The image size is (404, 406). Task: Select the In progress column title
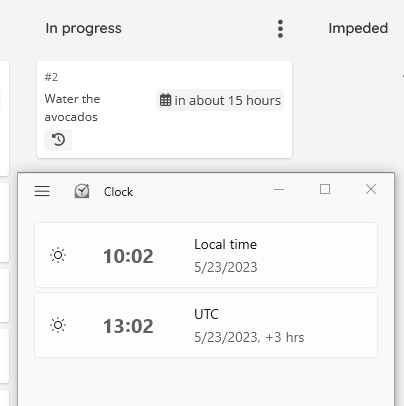(83, 28)
